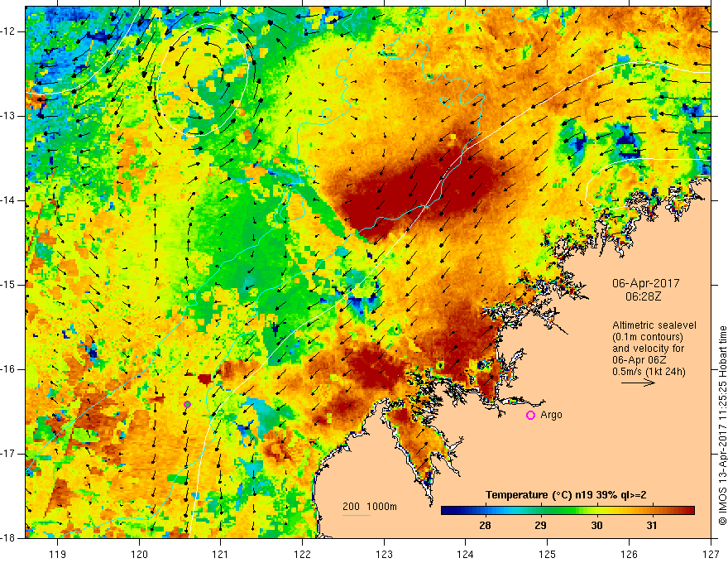The image size is (728, 563).
Task: Click the '127' longitude axis label
Action: point(711,554)
